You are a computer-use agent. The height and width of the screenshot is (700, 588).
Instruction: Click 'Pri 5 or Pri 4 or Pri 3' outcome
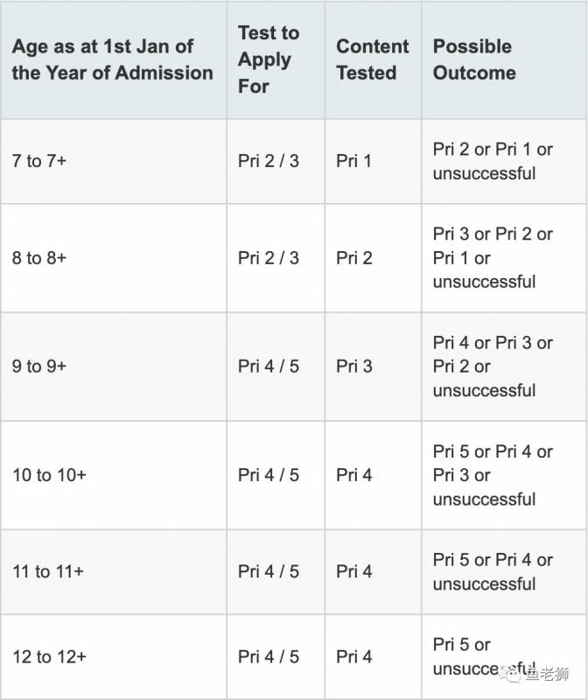(x=492, y=475)
